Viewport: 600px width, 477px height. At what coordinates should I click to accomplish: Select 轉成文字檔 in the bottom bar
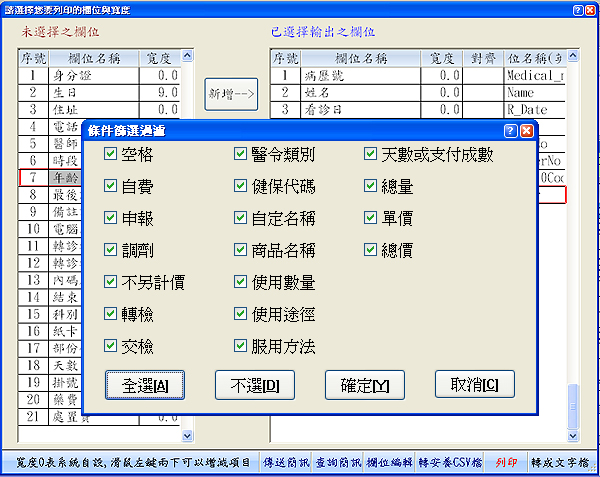[560, 463]
